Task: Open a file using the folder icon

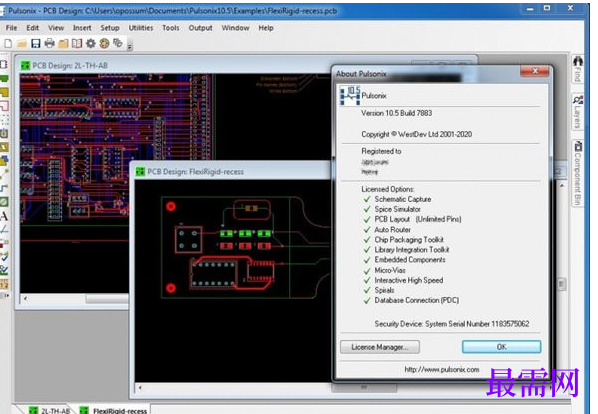Action: (22, 43)
